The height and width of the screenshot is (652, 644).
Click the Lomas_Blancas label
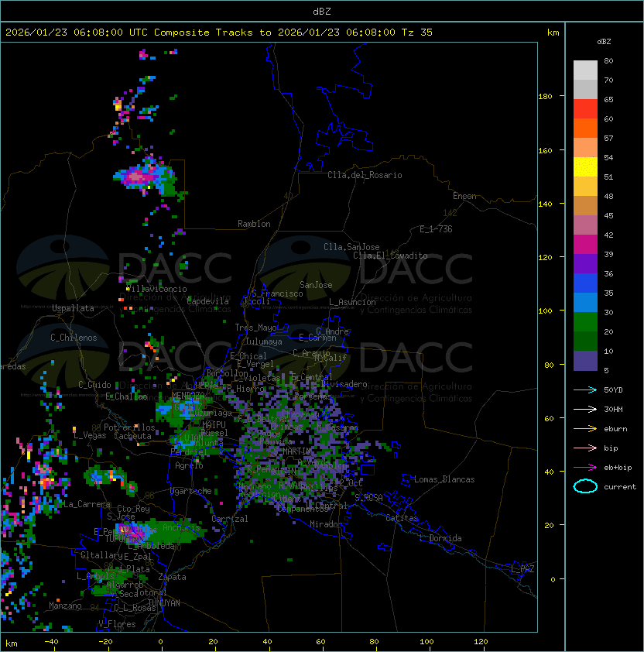pos(444,479)
